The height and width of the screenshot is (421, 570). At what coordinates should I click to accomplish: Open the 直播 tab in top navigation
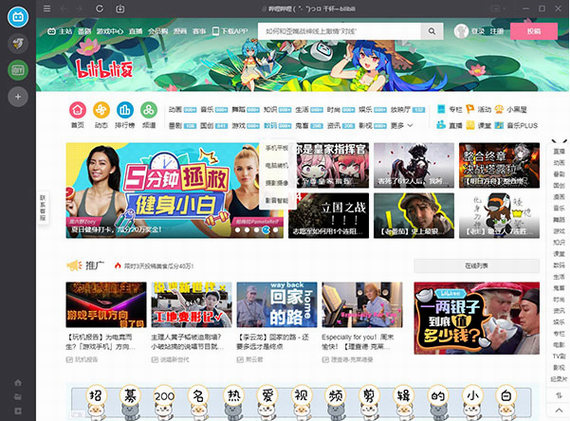135,32
